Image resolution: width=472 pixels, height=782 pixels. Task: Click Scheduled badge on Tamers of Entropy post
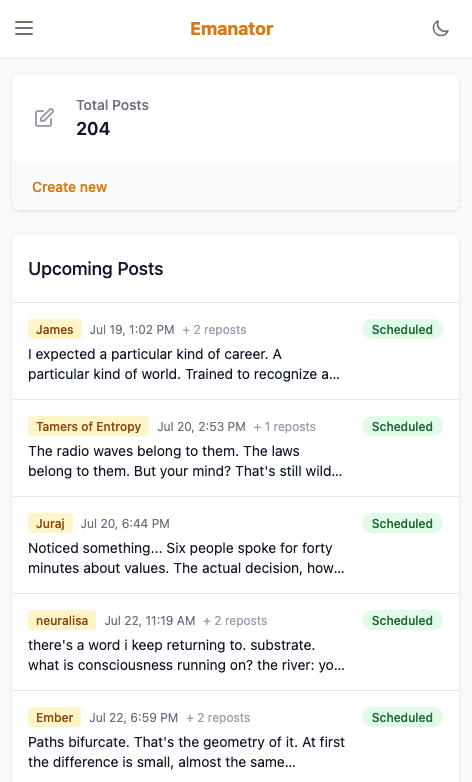click(402, 426)
